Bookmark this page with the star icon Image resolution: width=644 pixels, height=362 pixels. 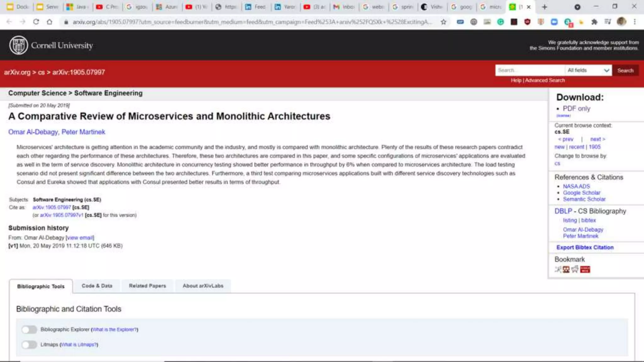[x=443, y=22]
